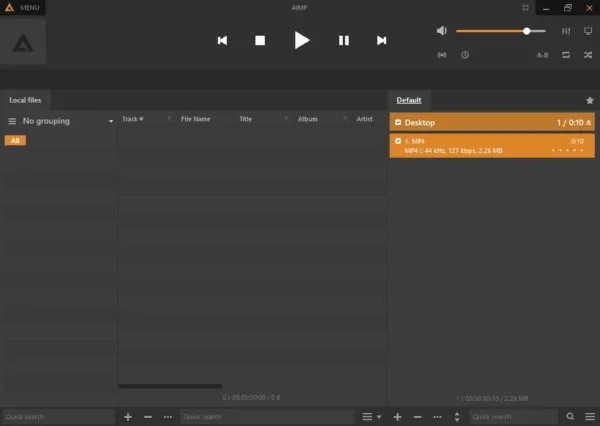
Task: Toggle shuffle playback mode
Action: [587, 55]
